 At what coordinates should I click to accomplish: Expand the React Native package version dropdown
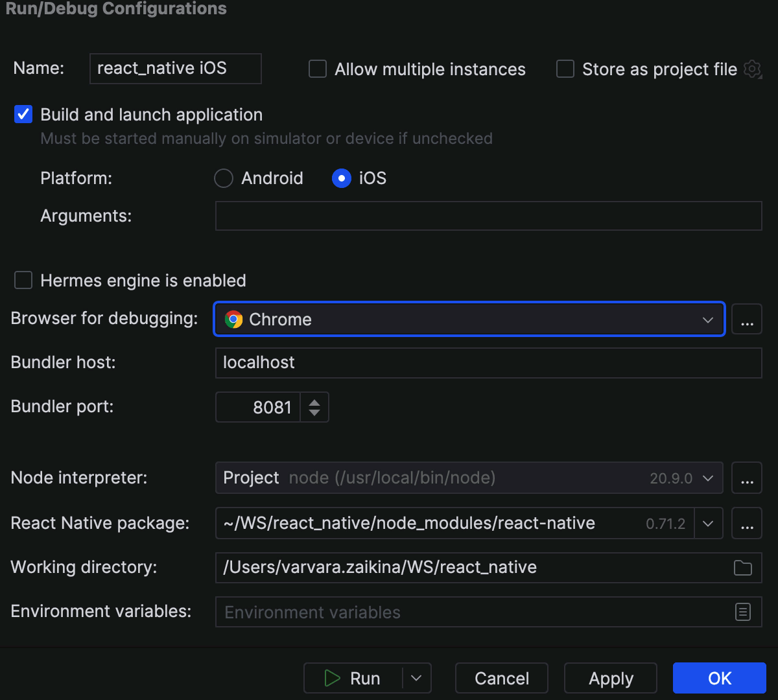click(708, 523)
